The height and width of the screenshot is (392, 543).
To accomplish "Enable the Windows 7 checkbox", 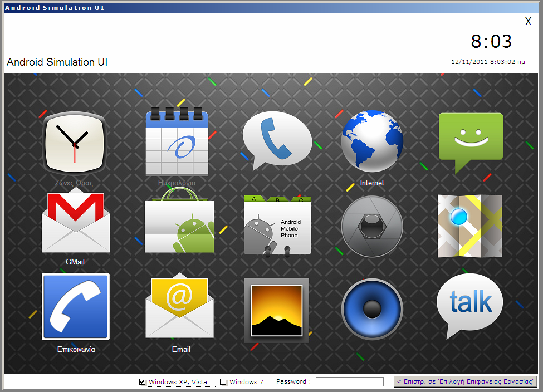I will tap(223, 381).
